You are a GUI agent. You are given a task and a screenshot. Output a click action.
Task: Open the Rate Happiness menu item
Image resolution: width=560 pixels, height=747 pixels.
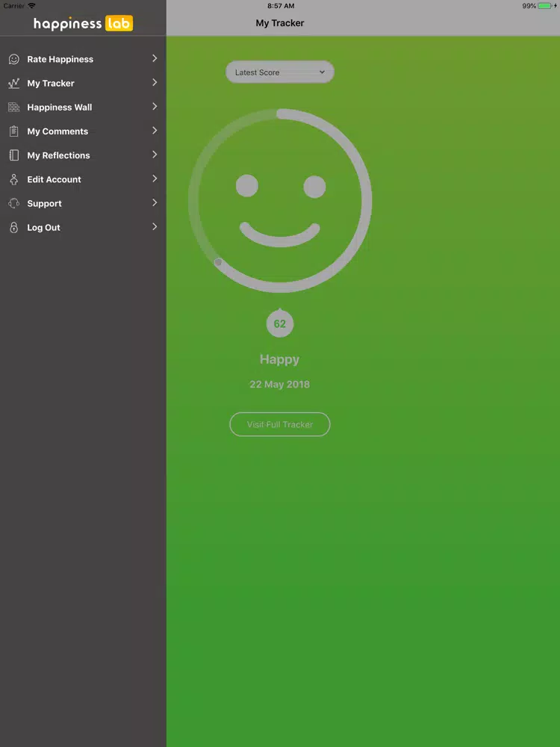(x=83, y=59)
